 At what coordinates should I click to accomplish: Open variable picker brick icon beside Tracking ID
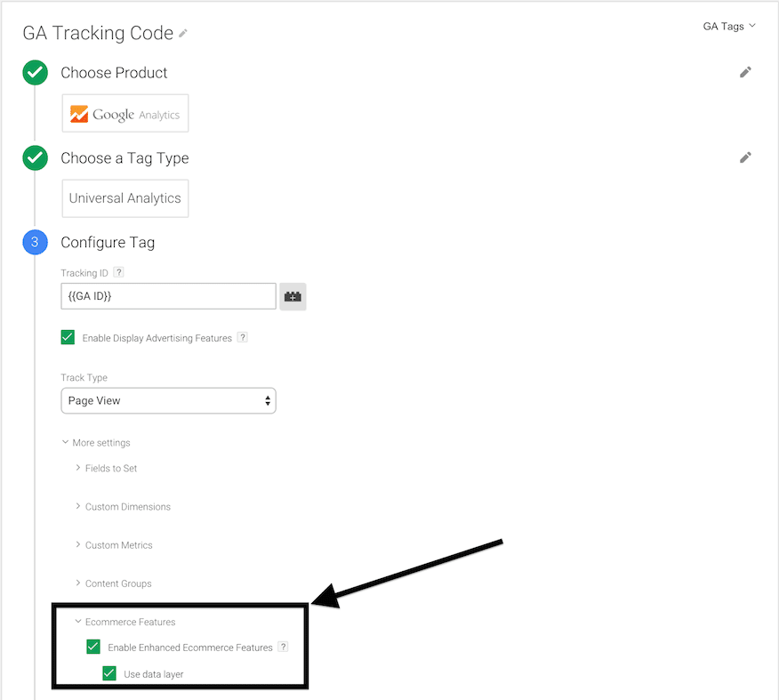tap(293, 296)
